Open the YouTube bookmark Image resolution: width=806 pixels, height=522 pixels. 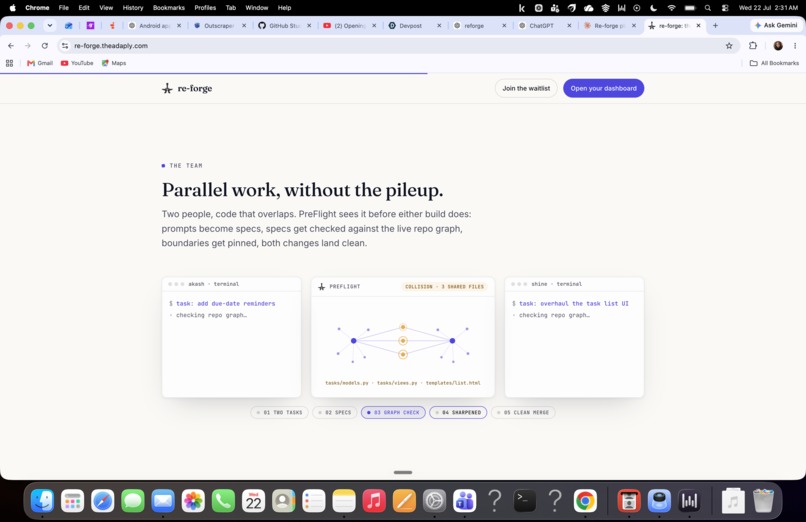(77, 63)
